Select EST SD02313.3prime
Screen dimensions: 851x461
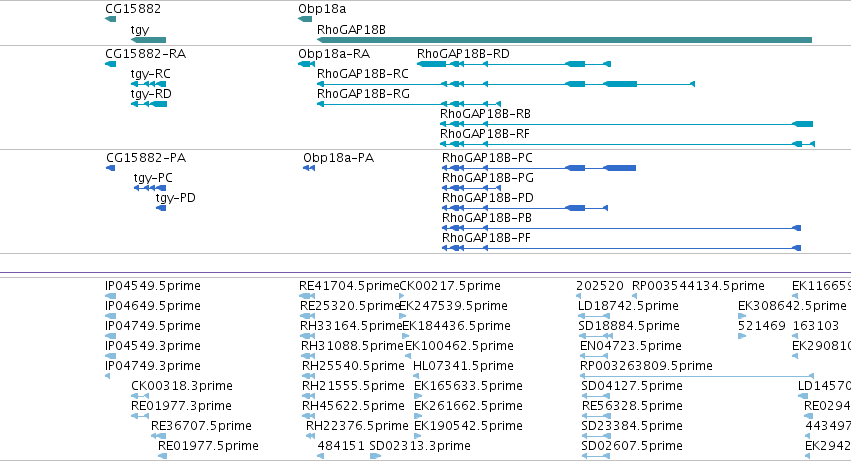point(420,446)
